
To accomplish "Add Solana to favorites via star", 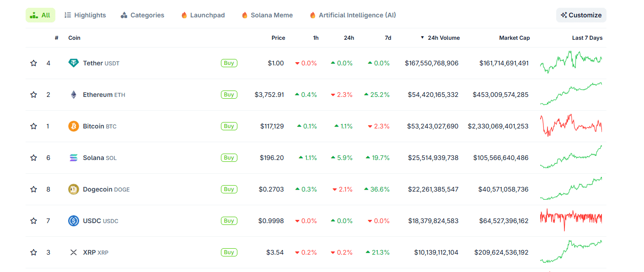I will click(x=33, y=158).
